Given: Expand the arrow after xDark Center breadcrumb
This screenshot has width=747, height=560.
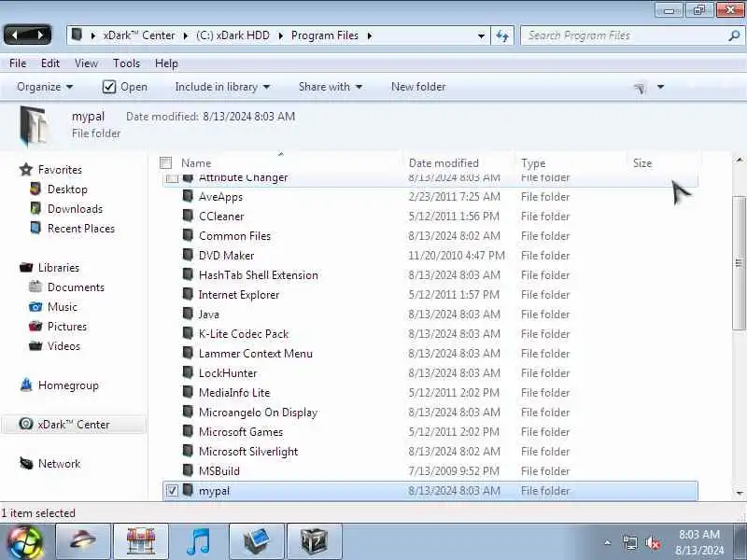Looking at the screenshot, I should pyautogui.click(x=185, y=35).
